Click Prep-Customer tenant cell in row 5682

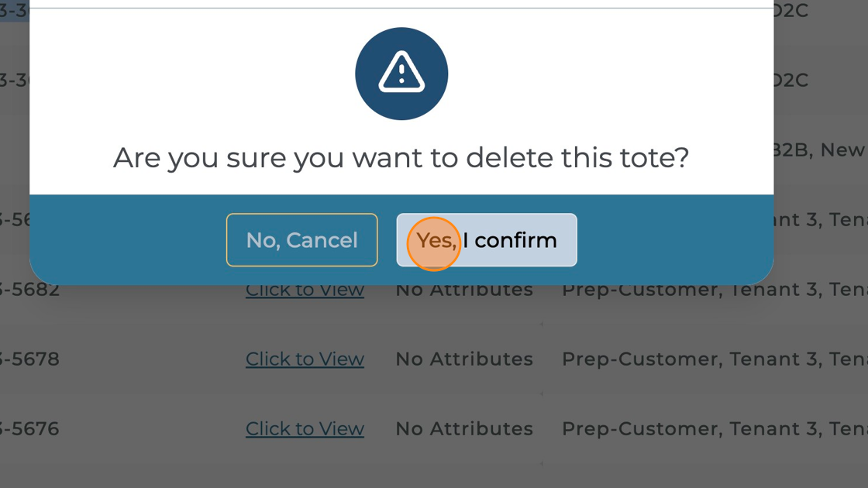tap(713, 290)
